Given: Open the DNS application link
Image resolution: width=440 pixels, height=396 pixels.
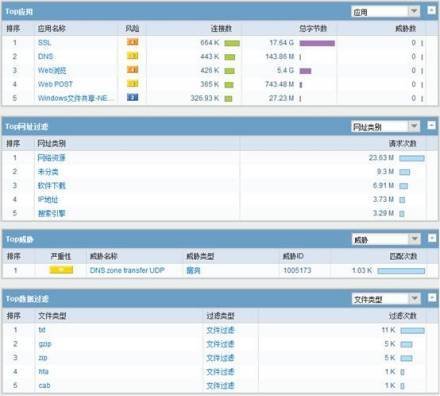Looking at the screenshot, I should click(46, 56).
